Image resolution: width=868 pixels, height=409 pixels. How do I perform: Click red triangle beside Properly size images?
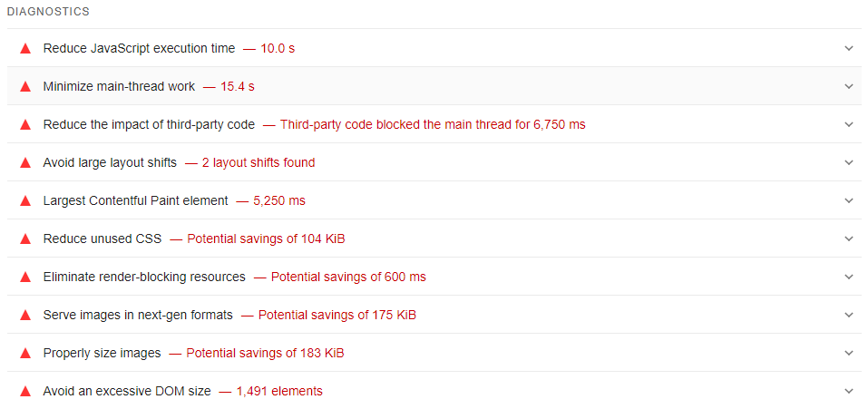pyautogui.click(x=25, y=353)
